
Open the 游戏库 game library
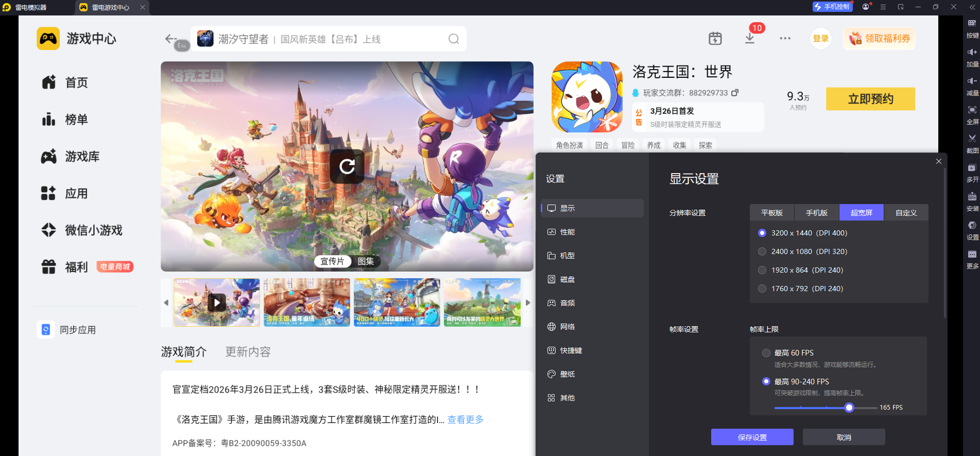click(71, 157)
